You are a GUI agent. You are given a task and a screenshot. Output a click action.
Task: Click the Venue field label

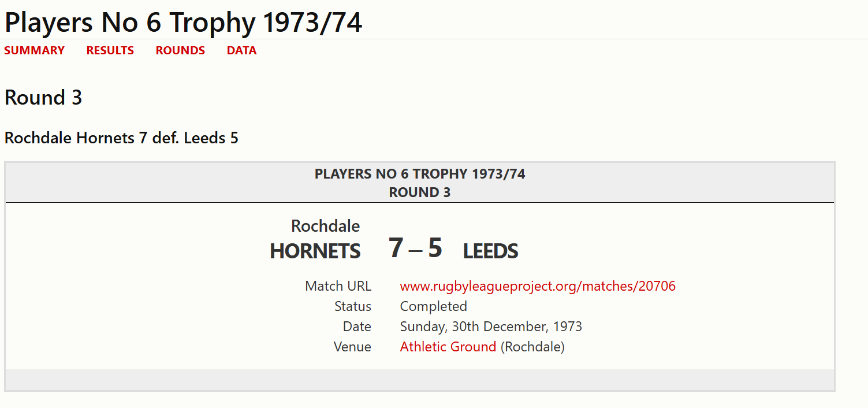pyautogui.click(x=352, y=347)
